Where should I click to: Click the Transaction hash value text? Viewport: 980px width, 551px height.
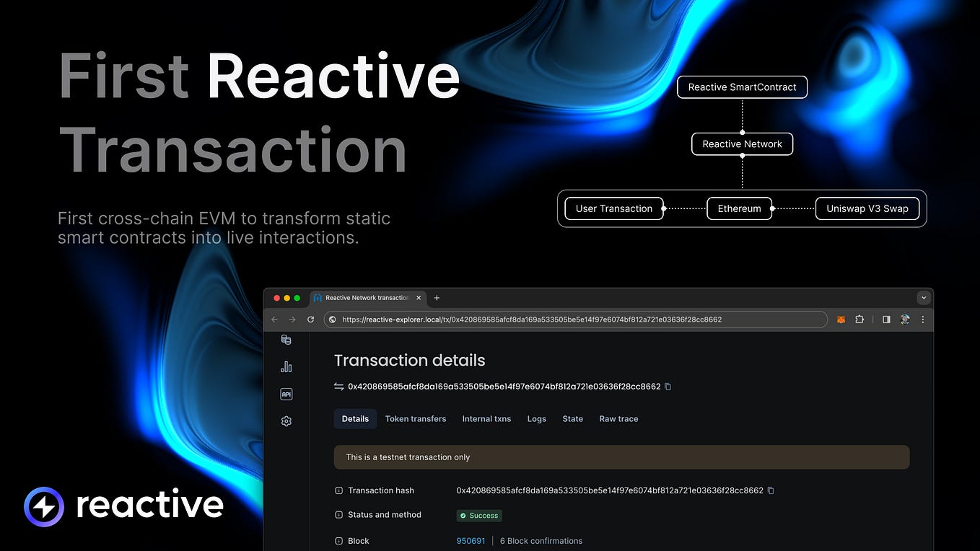(x=610, y=490)
